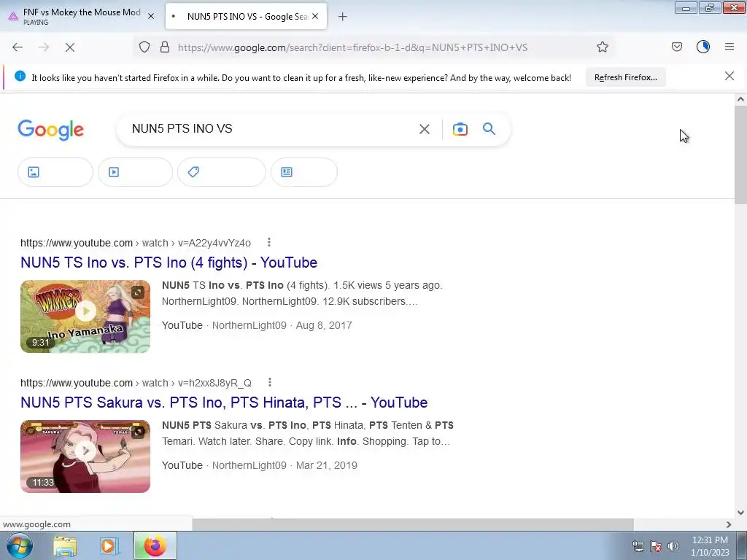Open NUN5 TS Ino vs. PTS Ino result
This screenshot has width=747, height=560.
pyautogui.click(x=169, y=262)
